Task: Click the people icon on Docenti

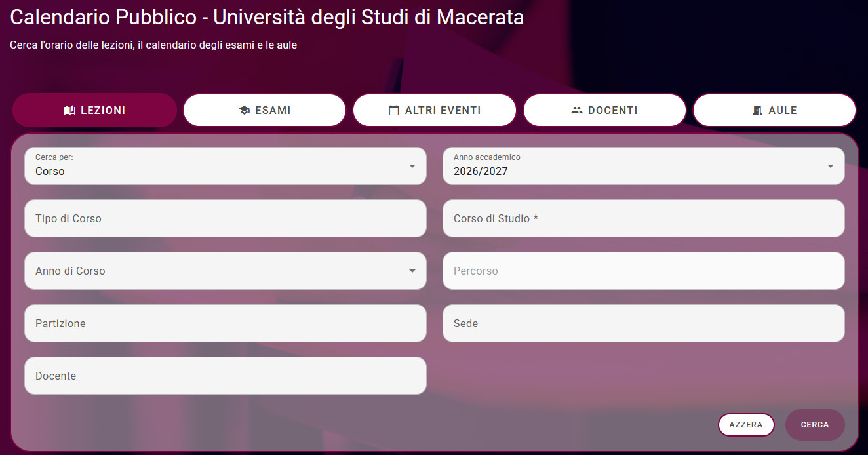Action: pyautogui.click(x=577, y=110)
